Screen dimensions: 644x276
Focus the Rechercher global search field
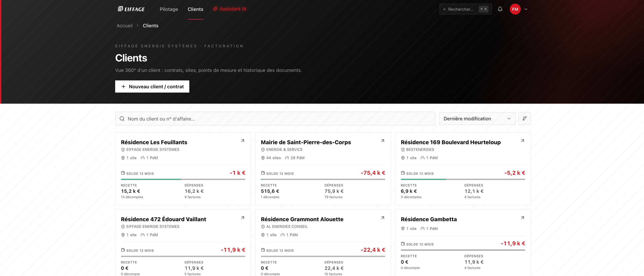pos(466,9)
